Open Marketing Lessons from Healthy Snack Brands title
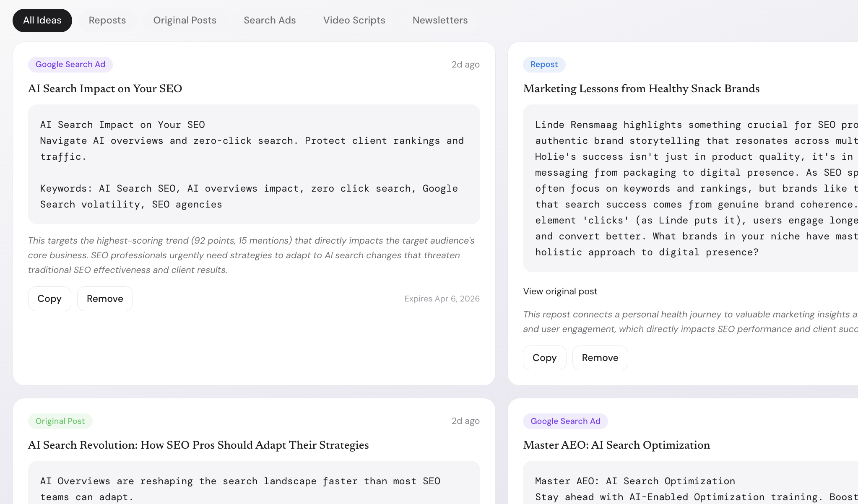Viewport: 858px width, 504px height. [641, 88]
